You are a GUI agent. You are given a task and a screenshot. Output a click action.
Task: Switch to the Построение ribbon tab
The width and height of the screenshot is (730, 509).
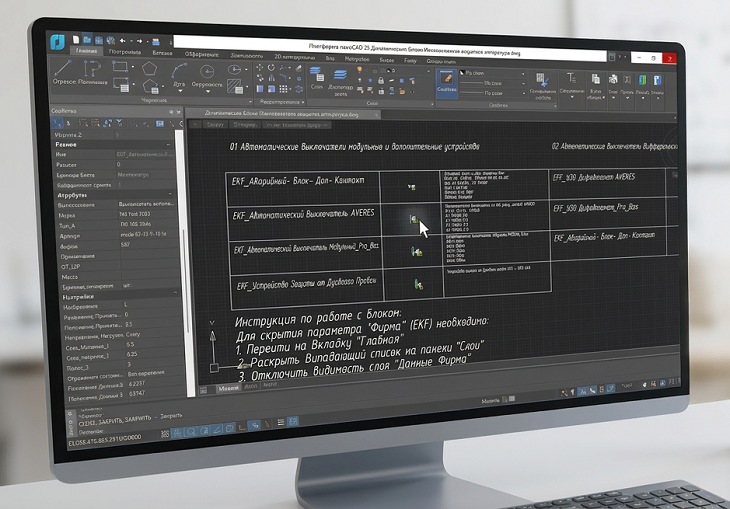pos(125,52)
